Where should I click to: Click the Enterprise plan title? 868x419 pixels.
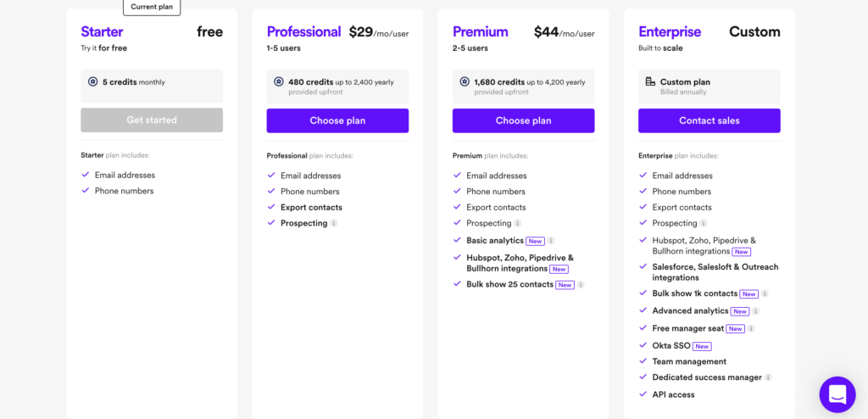[x=670, y=32]
